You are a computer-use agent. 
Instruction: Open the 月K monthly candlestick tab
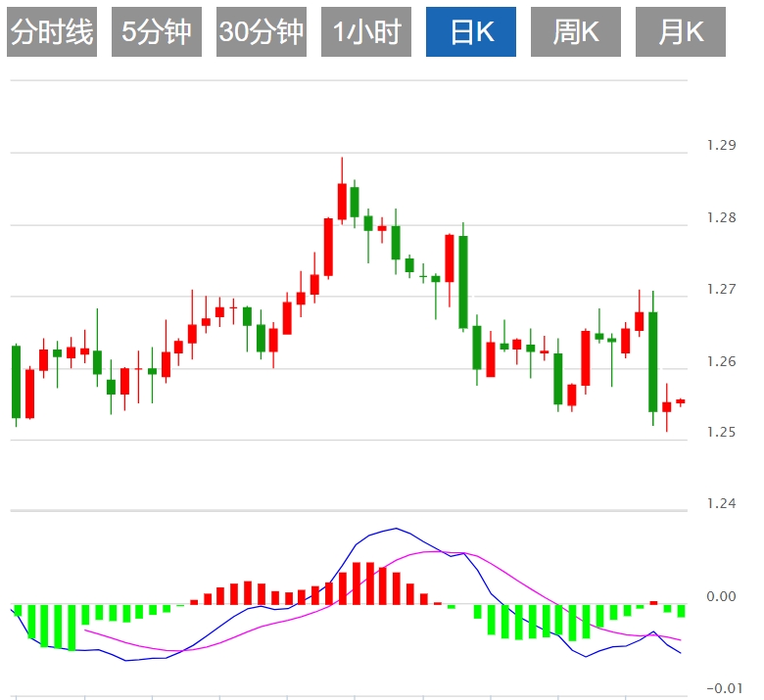[680, 31]
